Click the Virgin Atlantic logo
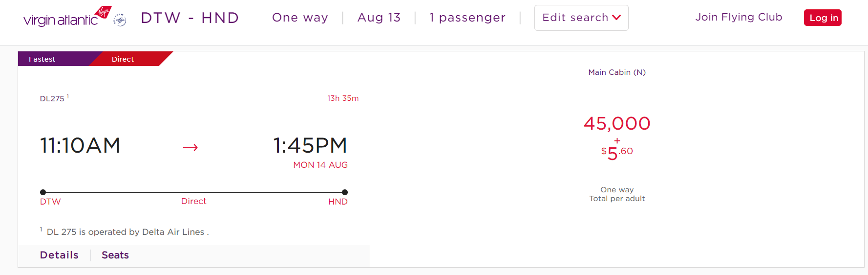Image resolution: width=868 pixels, height=275 pixels. tap(67, 18)
